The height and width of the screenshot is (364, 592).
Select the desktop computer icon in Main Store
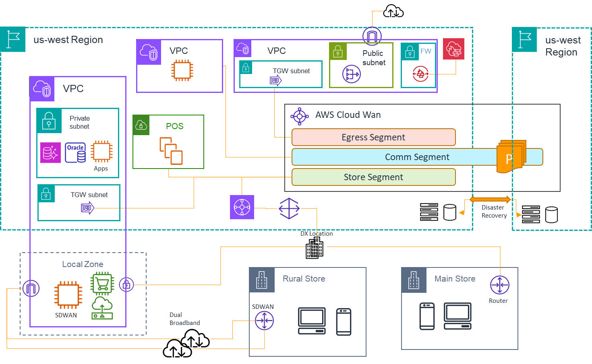point(457,316)
